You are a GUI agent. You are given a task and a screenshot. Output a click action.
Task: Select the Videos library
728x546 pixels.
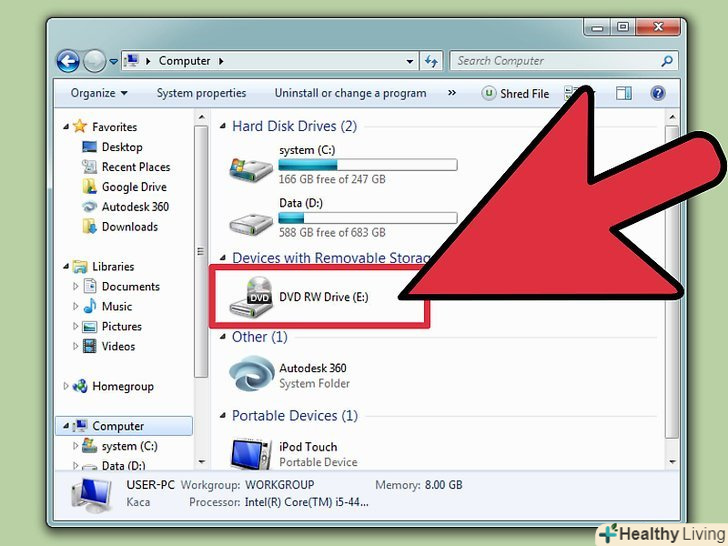click(x=118, y=346)
